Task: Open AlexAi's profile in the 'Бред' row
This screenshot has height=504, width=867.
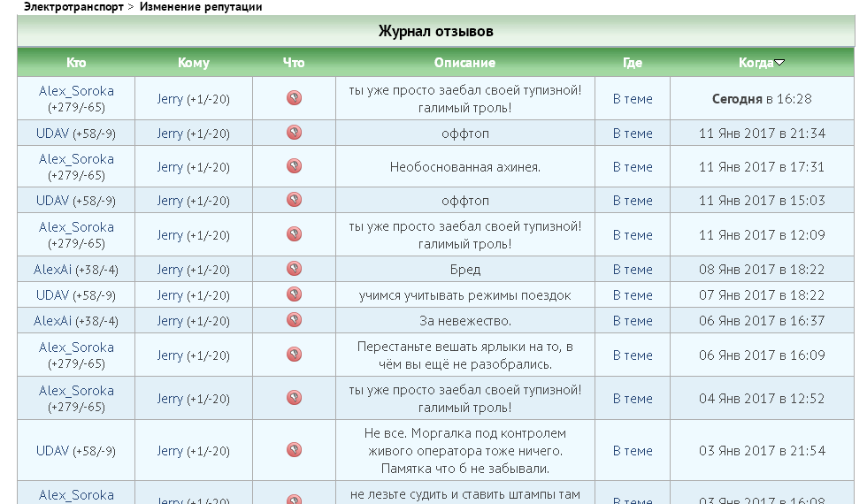Action: click(x=52, y=270)
